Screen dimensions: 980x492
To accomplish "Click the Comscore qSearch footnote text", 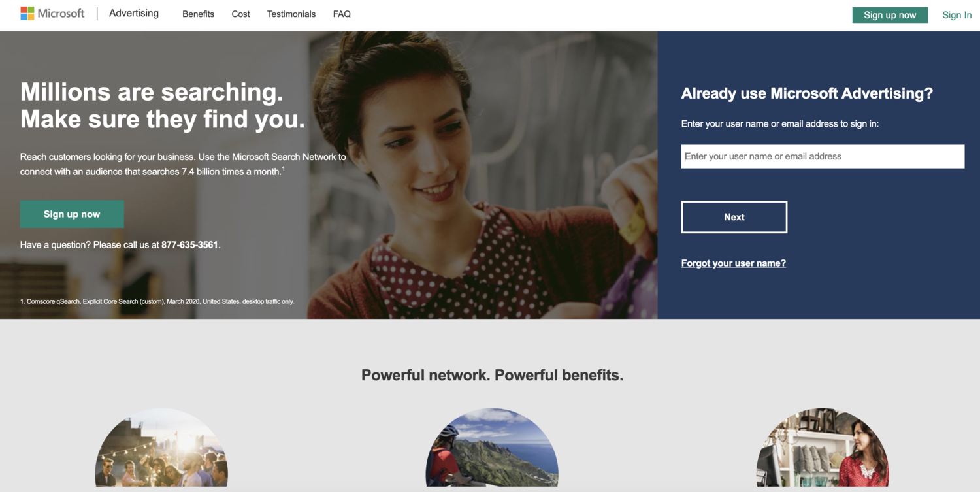I will [157, 301].
